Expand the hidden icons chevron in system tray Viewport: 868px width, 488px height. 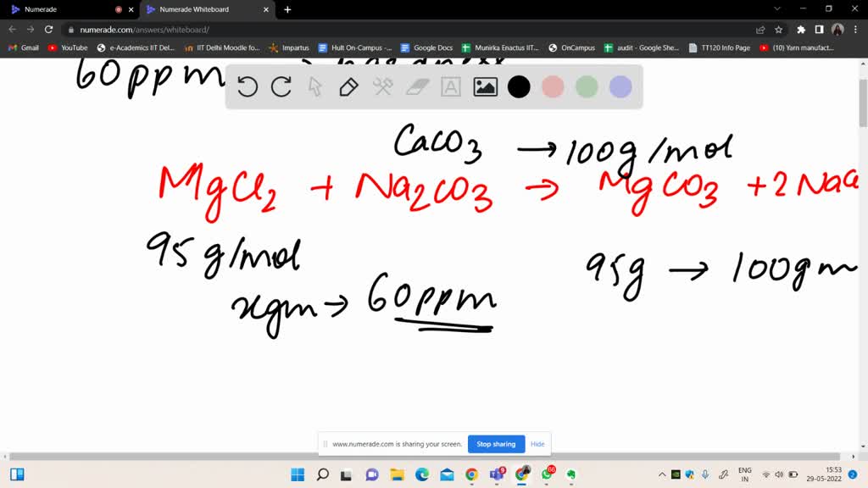pyautogui.click(x=662, y=474)
